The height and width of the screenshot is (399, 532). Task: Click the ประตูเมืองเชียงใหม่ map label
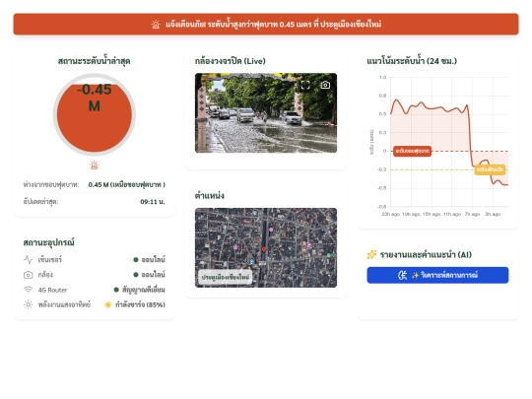tap(226, 277)
